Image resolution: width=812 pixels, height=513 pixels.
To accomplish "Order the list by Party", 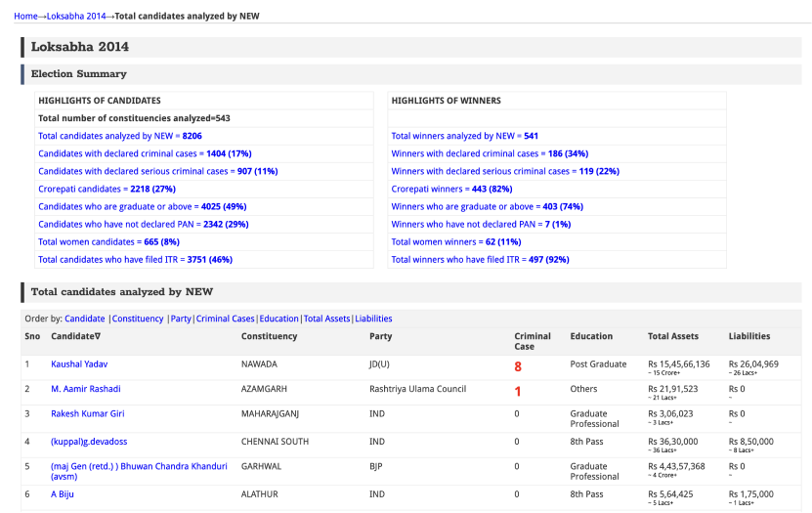I will [x=181, y=319].
